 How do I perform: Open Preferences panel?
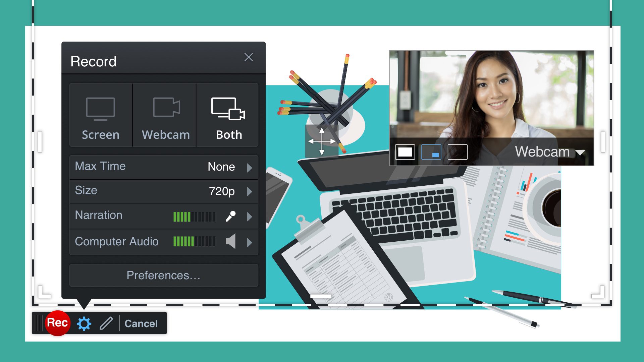[164, 275]
